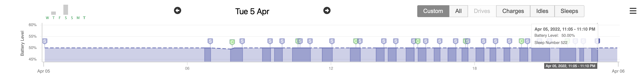This screenshot has height=78, width=644.
Task: Advance to next day with right arrow
Action: coord(327,10)
